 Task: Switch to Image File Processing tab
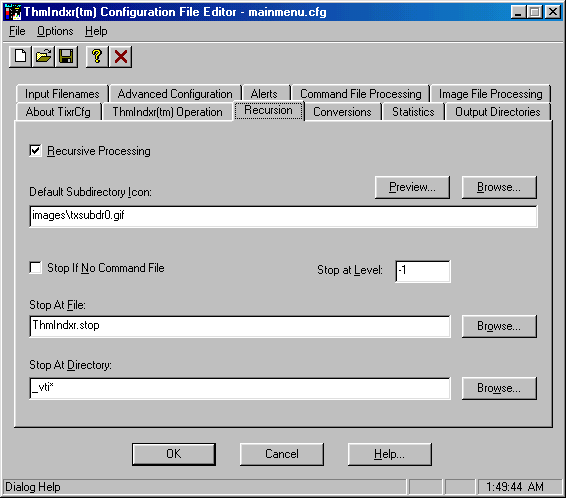click(490, 94)
